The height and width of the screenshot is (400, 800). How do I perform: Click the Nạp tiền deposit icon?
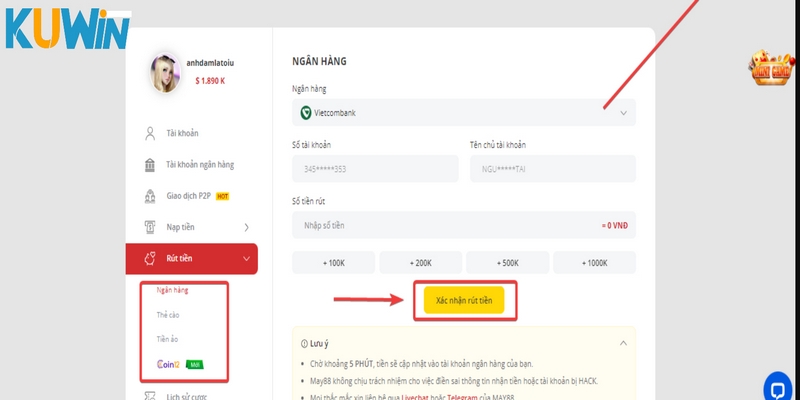150,227
